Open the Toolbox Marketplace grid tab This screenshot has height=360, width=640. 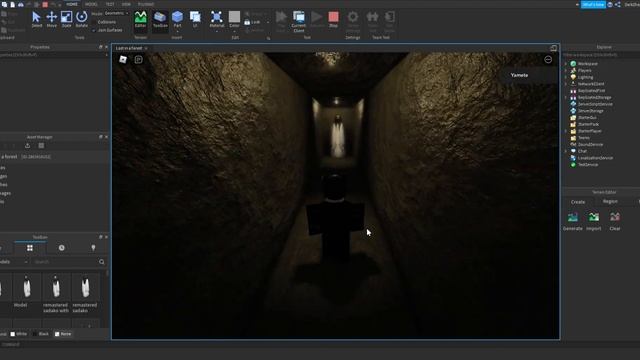[30, 248]
